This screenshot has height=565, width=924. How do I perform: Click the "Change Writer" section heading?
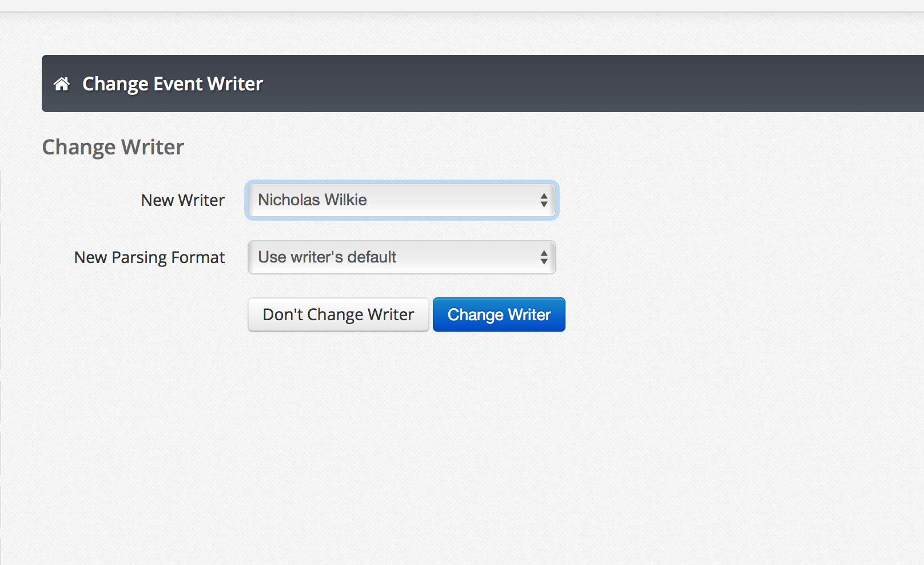coord(113,148)
